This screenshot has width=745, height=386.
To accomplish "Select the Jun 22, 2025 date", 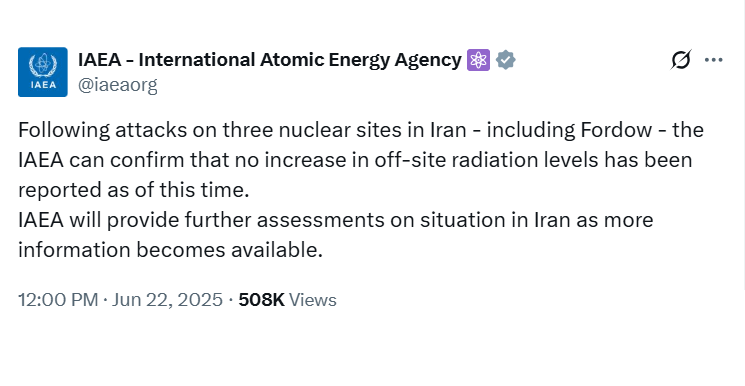I will point(167,300).
